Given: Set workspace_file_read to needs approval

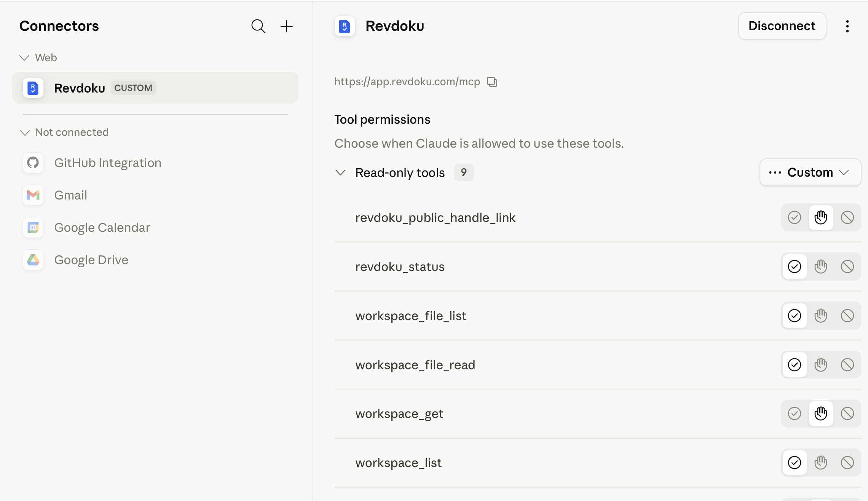Looking at the screenshot, I should (821, 365).
